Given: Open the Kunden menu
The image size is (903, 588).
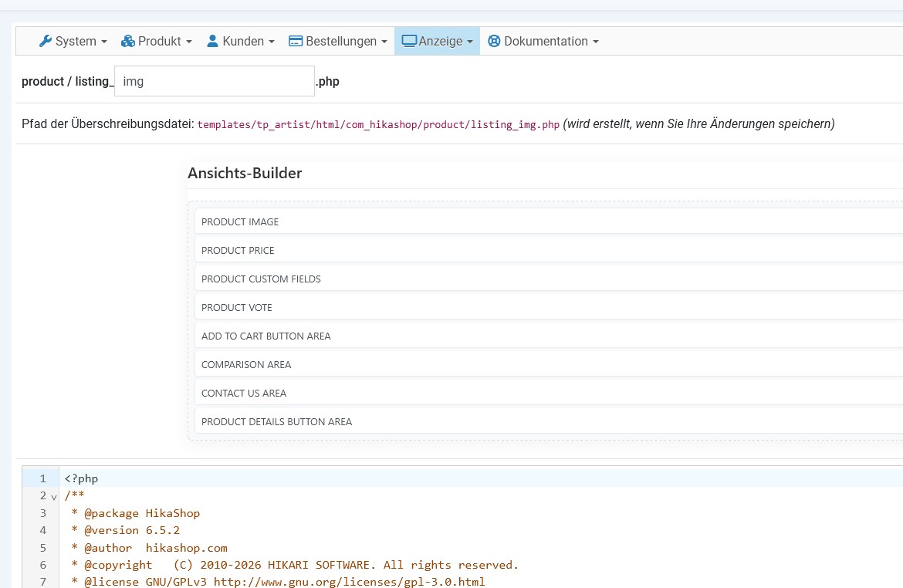Looking at the screenshot, I should tap(240, 41).
